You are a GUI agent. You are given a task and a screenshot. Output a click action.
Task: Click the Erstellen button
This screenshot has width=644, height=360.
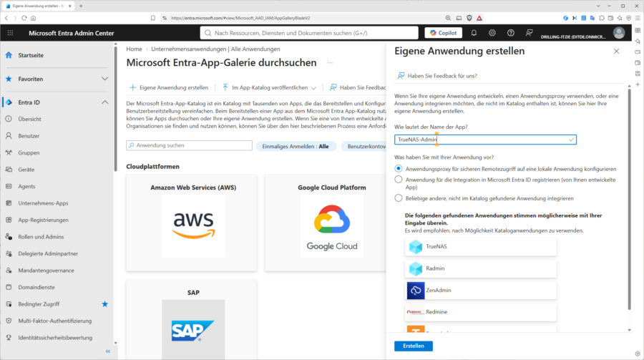(x=414, y=346)
